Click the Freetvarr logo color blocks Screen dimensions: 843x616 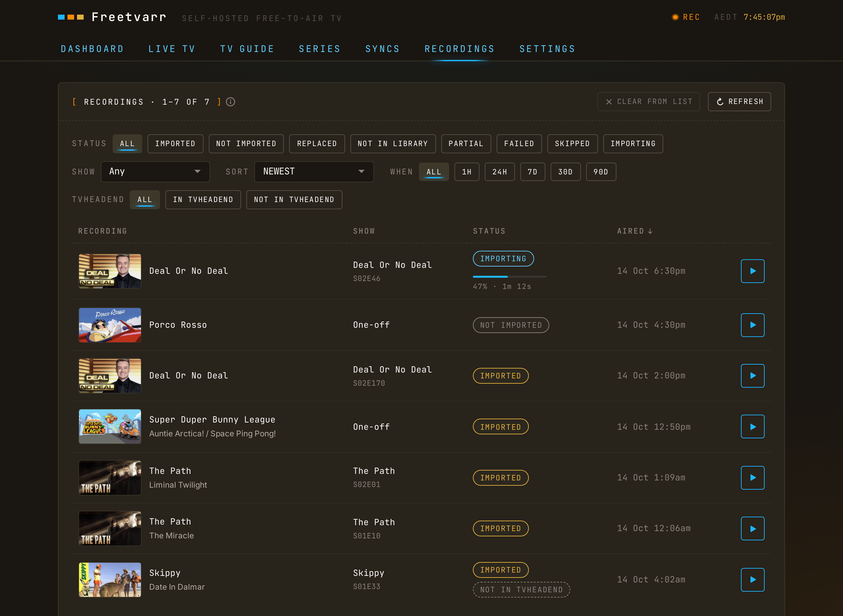[71, 17]
